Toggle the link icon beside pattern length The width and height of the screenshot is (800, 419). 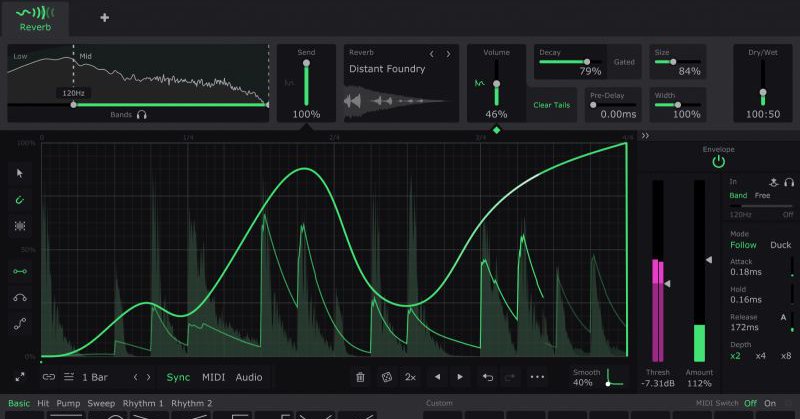coord(48,377)
